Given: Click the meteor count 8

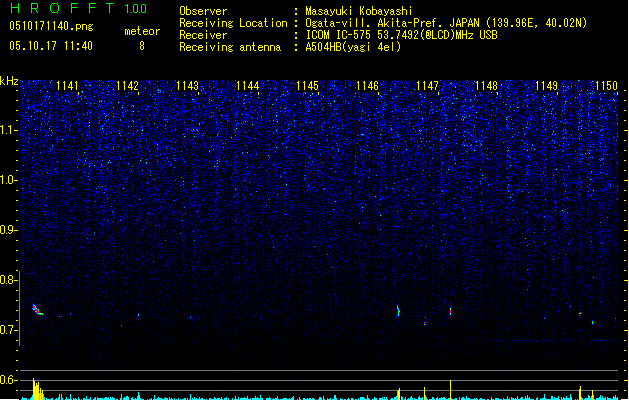Looking at the screenshot, I should coord(142,46).
